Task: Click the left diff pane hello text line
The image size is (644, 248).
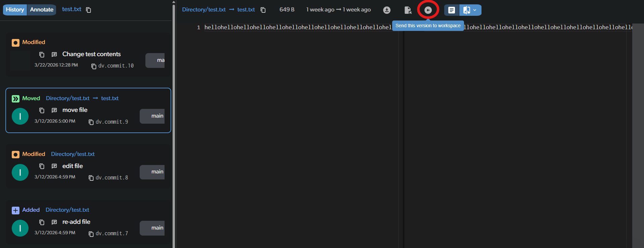Action: (298, 27)
